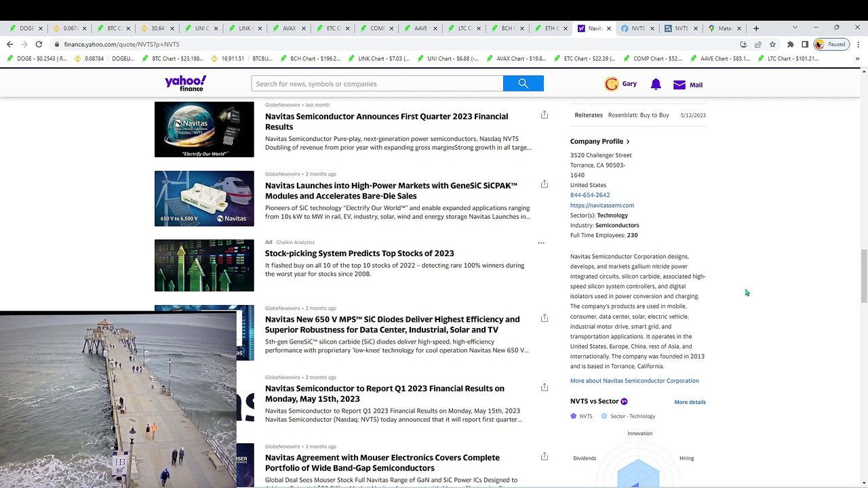Viewport: 868px width, 488px height.
Task: Click the browser address bar URL
Action: click(122, 44)
